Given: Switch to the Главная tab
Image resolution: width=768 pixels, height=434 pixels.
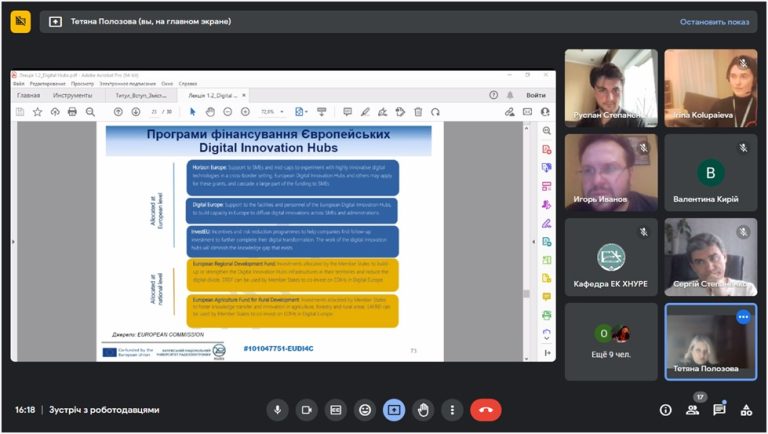Looking at the screenshot, I should click(x=28, y=96).
